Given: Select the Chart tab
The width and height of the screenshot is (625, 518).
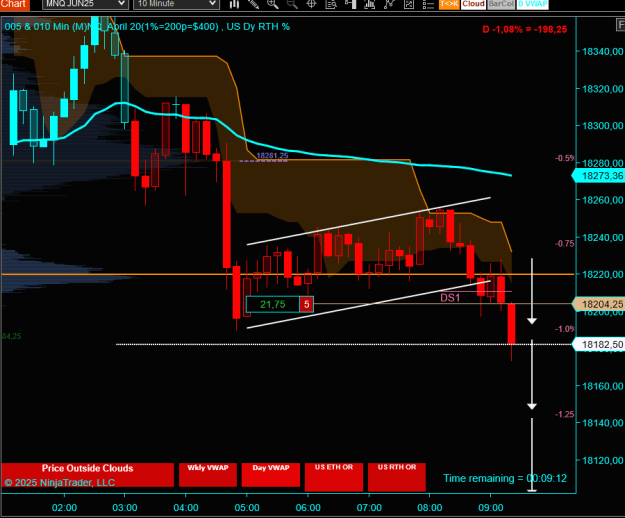Looking at the screenshot, I should click(x=14, y=4).
